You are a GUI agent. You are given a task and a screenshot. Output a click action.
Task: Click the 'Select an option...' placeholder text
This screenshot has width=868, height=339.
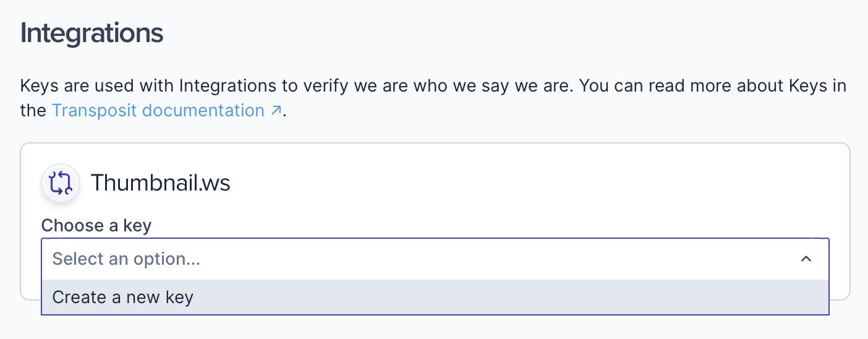coord(126,259)
